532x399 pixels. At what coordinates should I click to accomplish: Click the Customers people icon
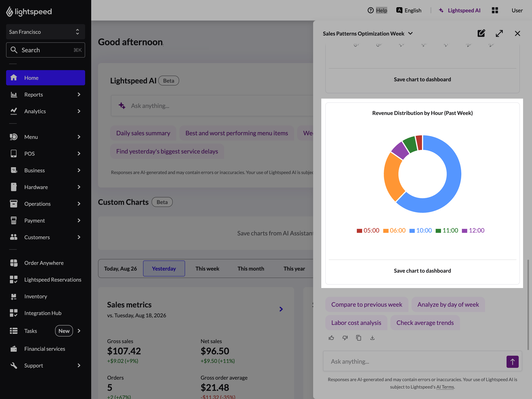[x=14, y=237]
